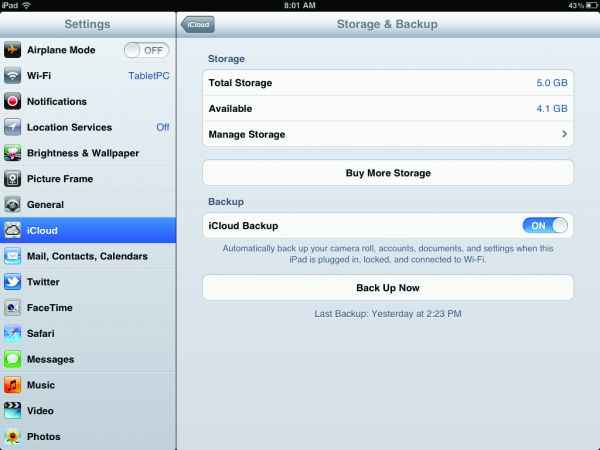Screen dimensions: 600x450
Task: Open Photos settings
Action: tap(88, 437)
